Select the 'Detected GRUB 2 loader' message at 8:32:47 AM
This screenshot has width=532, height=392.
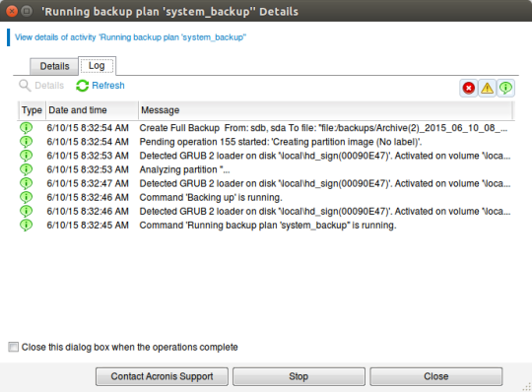pyautogui.click(x=325, y=183)
